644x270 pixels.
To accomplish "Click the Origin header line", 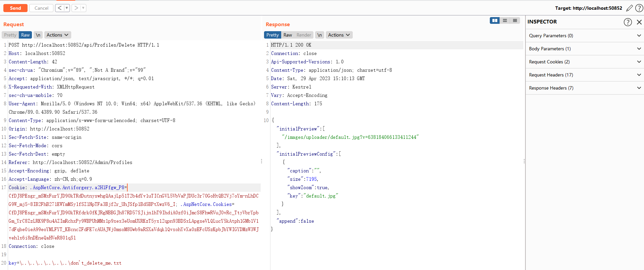I will click(x=49, y=129).
